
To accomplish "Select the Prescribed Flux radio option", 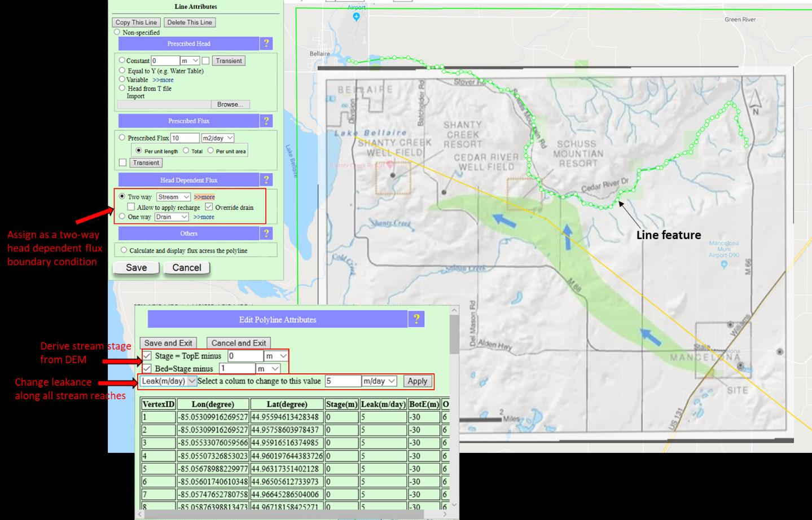I will click(122, 137).
